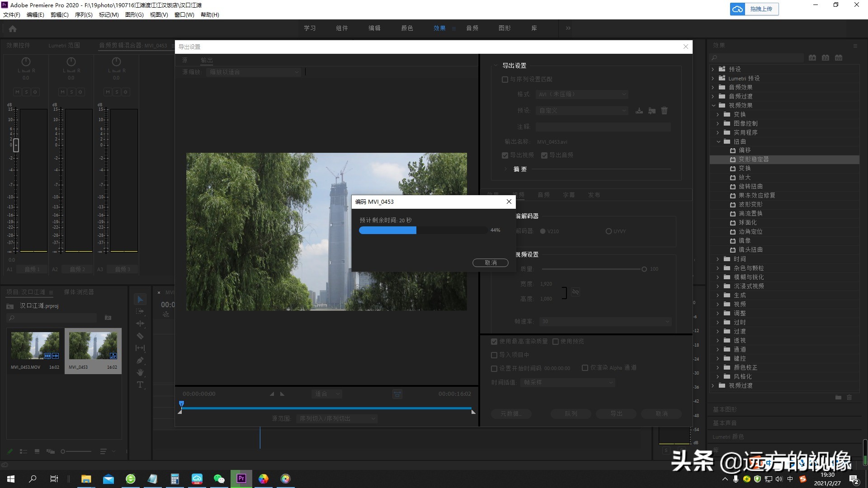Click the save preset icon
The width and height of the screenshot is (868, 488).
point(639,111)
